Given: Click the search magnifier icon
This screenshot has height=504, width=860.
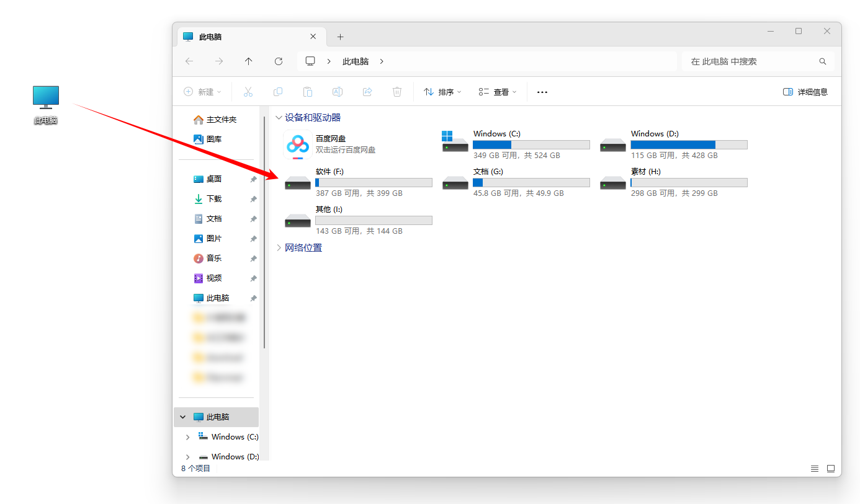Looking at the screenshot, I should point(823,61).
